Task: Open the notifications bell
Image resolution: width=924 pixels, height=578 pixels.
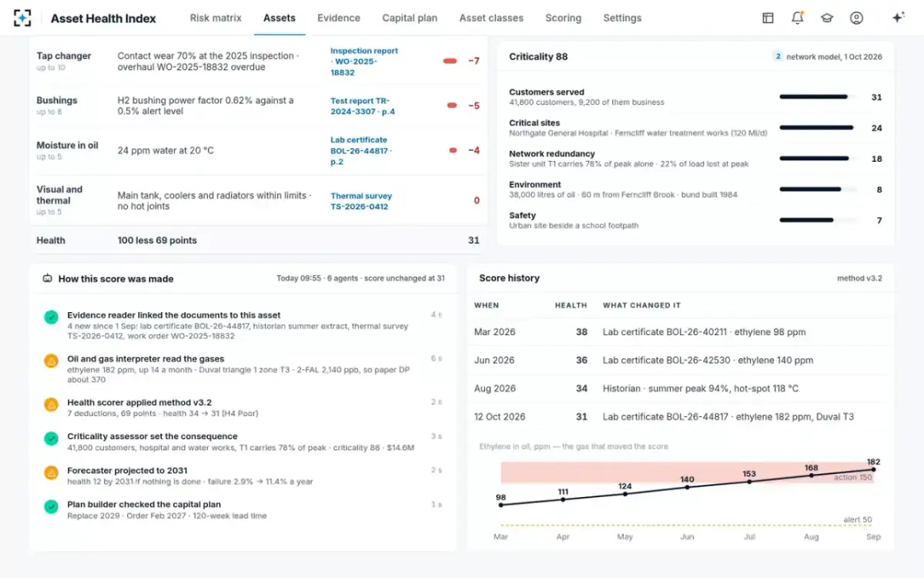Action: pyautogui.click(x=798, y=18)
